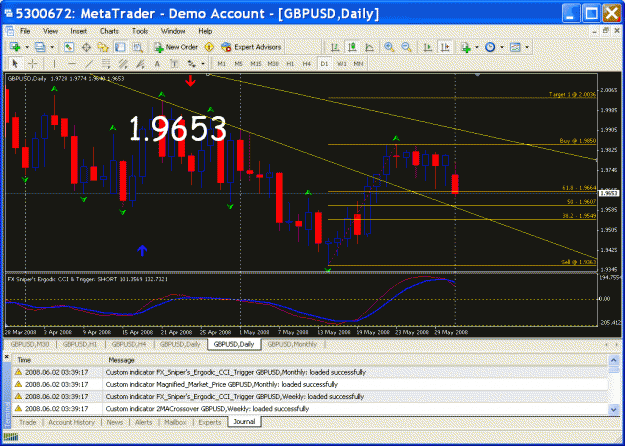The image size is (625, 446).
Task: Toggle the Terminal window icon
Action: pyautogui.click(x=120, y=47)
